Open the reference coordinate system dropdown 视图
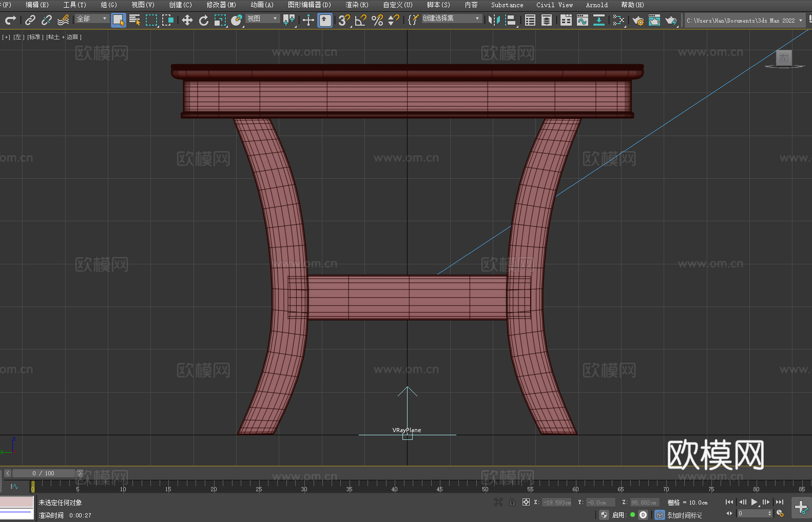The width and height of the screenshot is (812, 522). click(x=262, y=18)
